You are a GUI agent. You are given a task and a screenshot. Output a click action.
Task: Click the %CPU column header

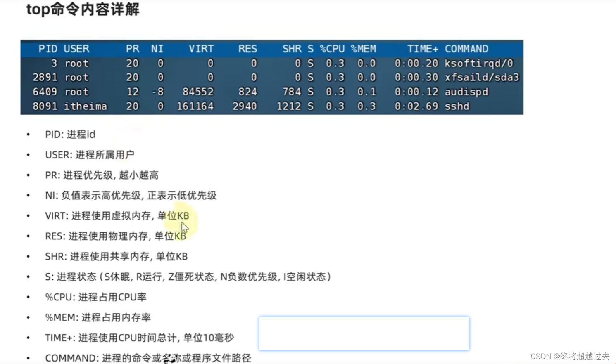[332, 49]
